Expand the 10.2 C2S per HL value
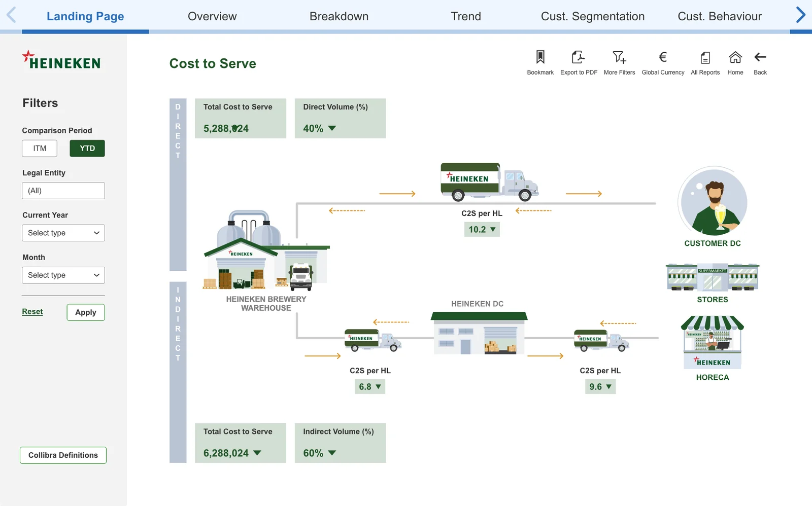The image size is (812, 506). click(482, 229)
